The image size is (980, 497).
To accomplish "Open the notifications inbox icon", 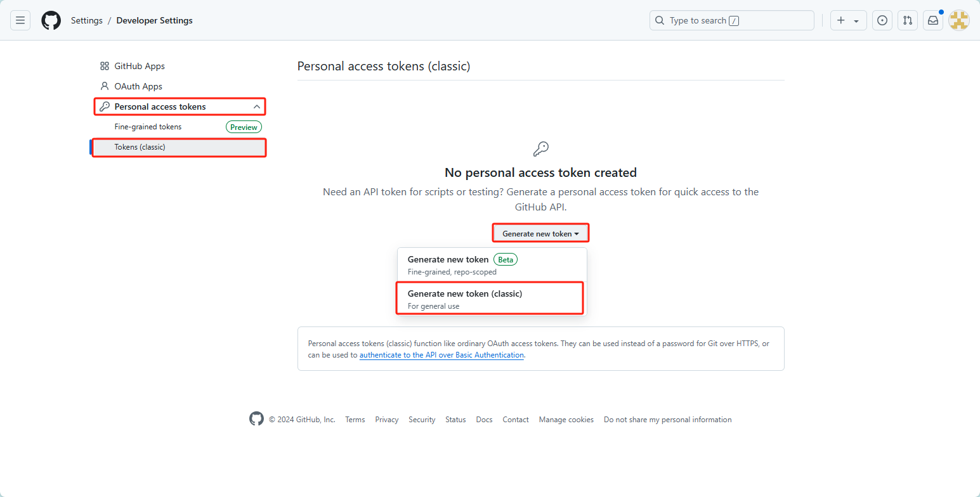I will pos(933,20).
